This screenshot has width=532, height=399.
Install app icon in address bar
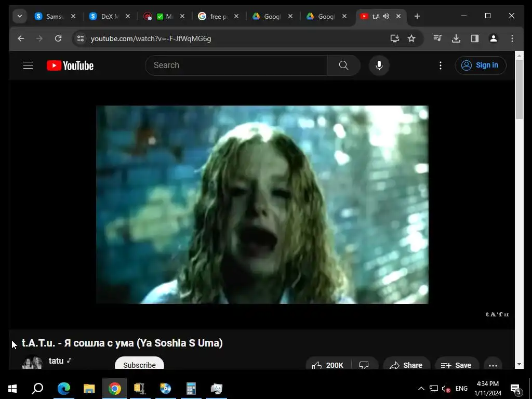coord(395,38)
